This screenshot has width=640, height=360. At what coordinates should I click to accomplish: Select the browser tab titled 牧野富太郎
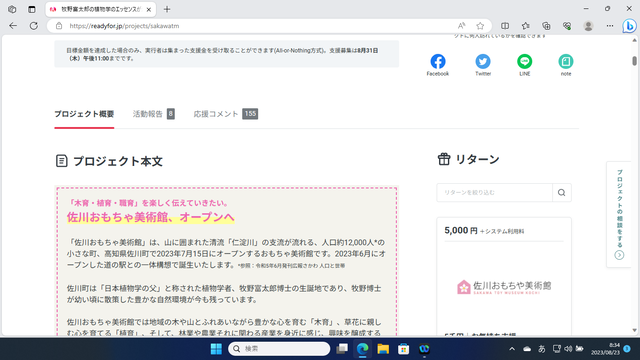click(100, 9)
